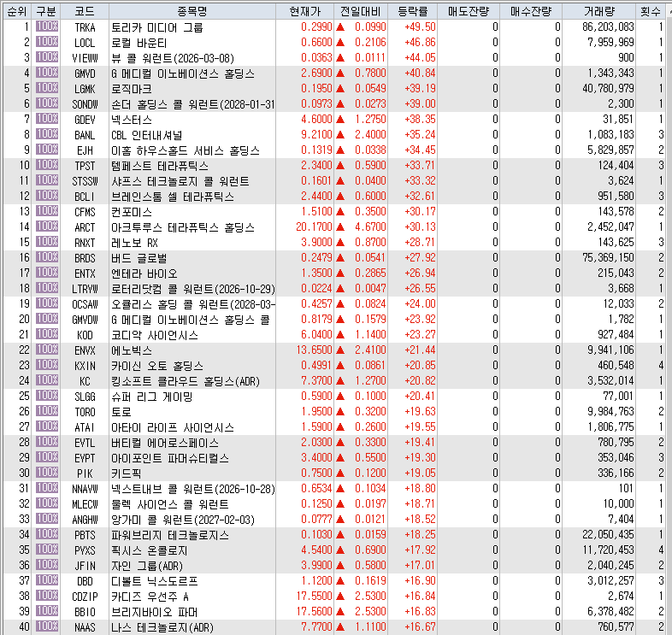This screenshot has width=672, height=635.
Task: Click the 매수잔량 column header
Action: pos(531,12)
